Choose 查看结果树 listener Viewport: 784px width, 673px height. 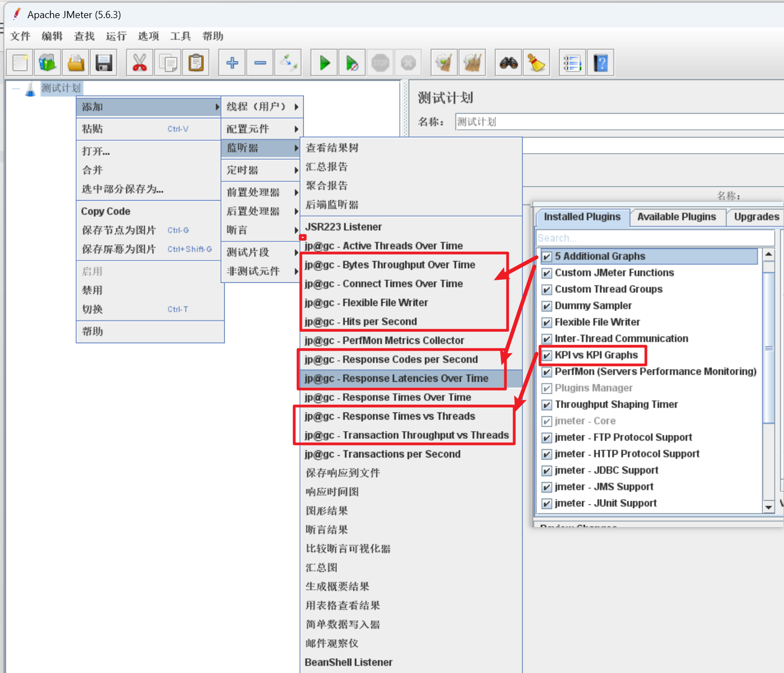(411, 148)
